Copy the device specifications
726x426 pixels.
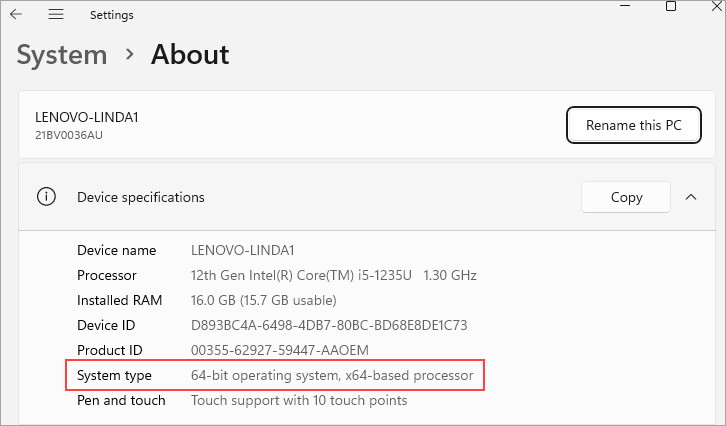tap(626, 197)
